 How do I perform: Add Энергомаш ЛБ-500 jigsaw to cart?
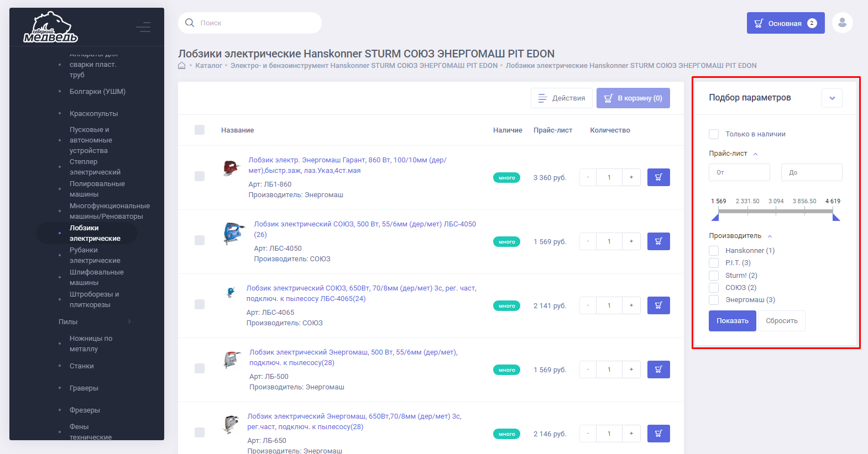point(658,369)
